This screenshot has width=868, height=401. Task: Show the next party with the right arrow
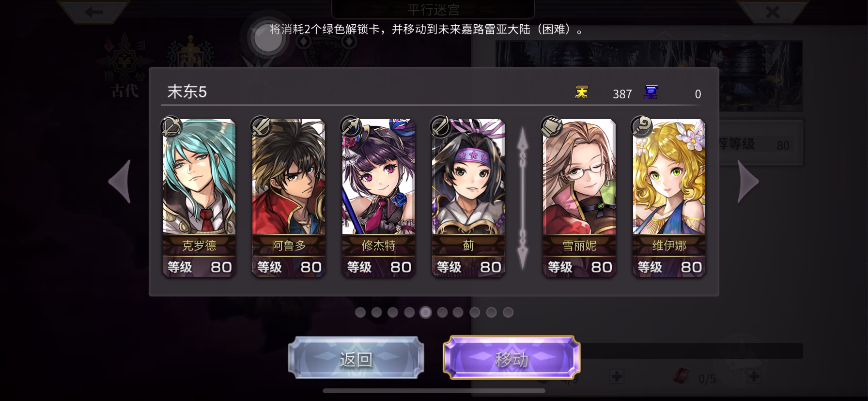pos(748,182)
